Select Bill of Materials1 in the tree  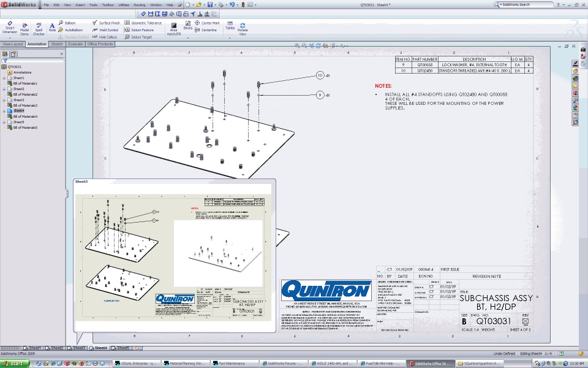(23, 84)
